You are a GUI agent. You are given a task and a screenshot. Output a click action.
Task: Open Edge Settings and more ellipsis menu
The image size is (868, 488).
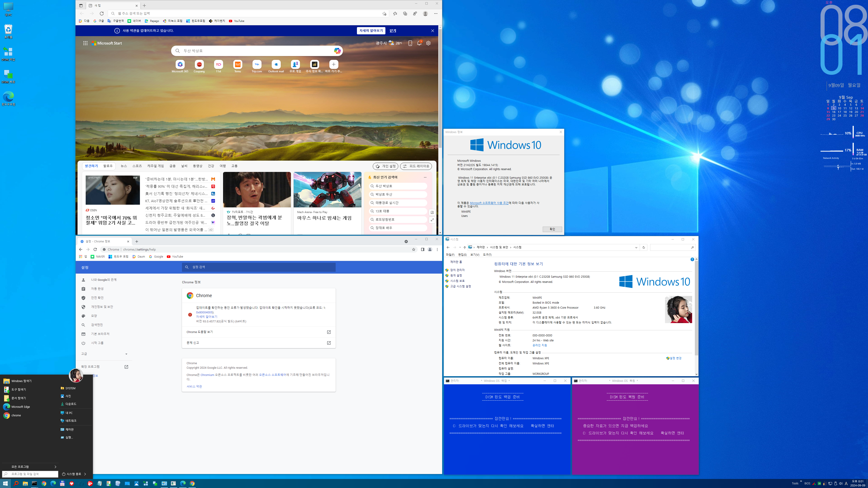point(436,14)
